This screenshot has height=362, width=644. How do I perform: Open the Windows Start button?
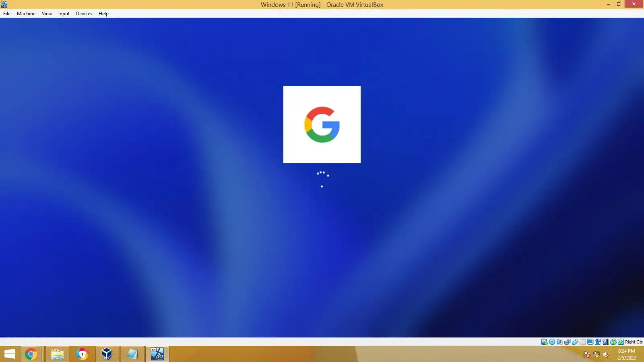click(x=9, y=354)
